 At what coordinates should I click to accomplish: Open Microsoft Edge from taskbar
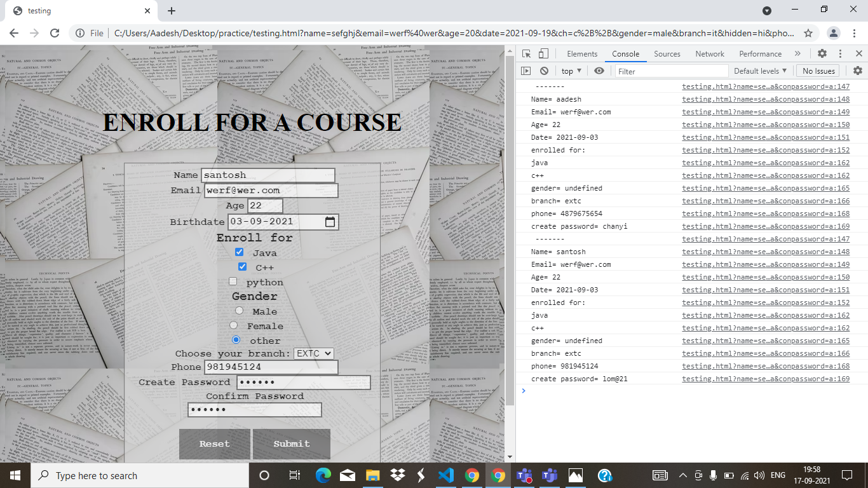(324, 475)
